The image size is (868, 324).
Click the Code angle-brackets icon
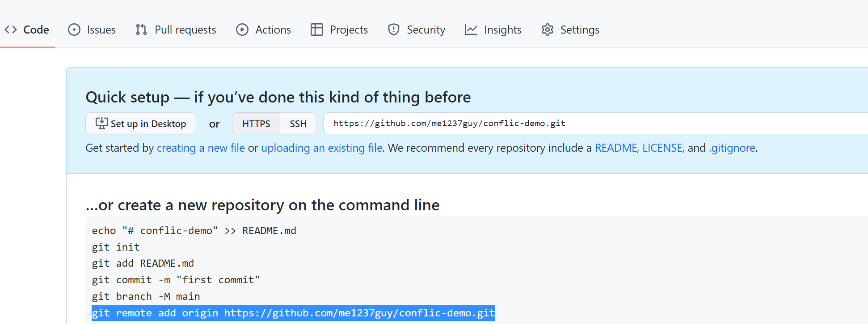(x=11, y=30)
